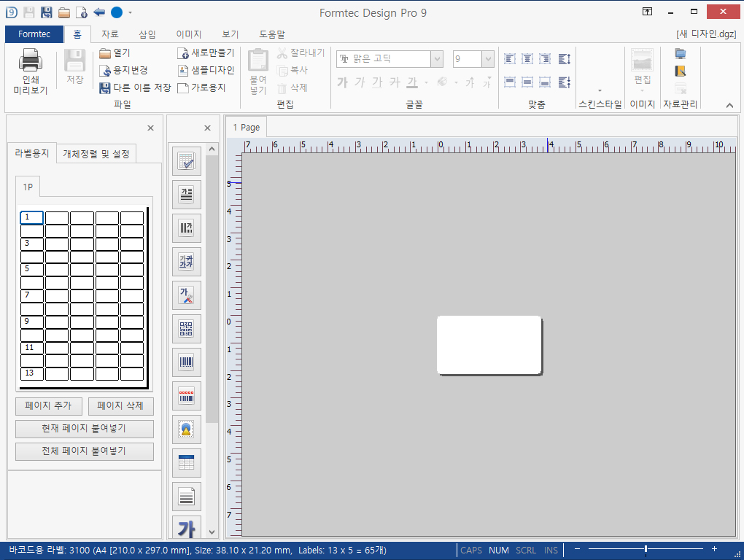Select the paragraph text tool in side toolbar
Image resolution: width=744 pixels, height=560 pixels.
coord(187,195)
